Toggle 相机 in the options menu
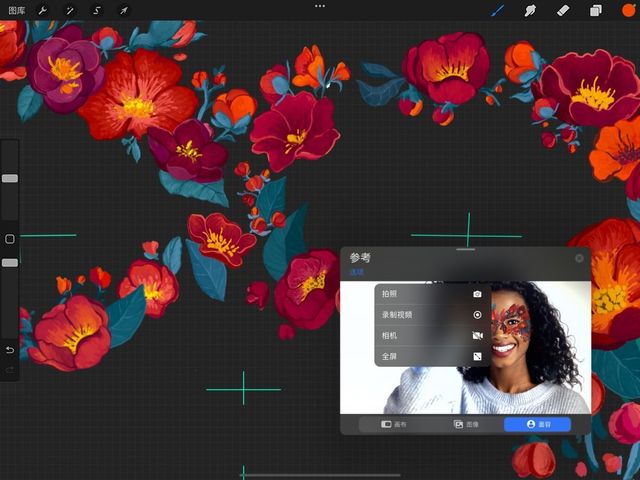Viewport: 640px width, 480px height. click(433, 336)
